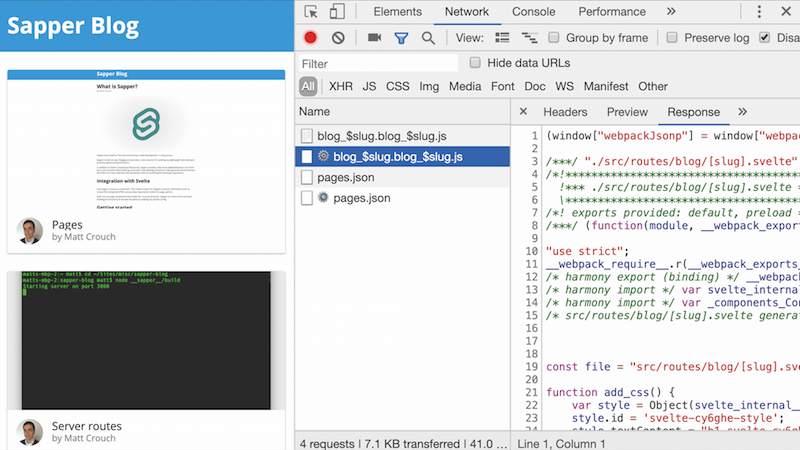Select the Response tab
800x450 pixels.
pyautogui.click(x=693, y=112)
